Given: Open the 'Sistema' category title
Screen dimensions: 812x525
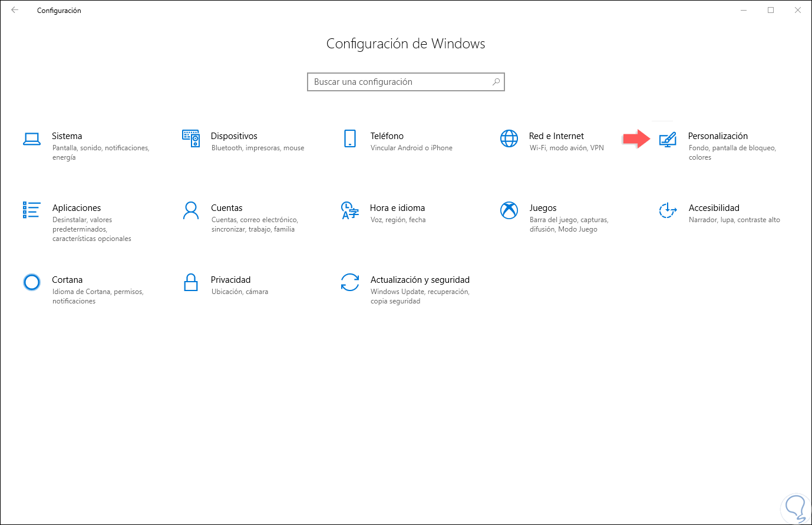Looking at the screenshot, I should tap(67, 136).
